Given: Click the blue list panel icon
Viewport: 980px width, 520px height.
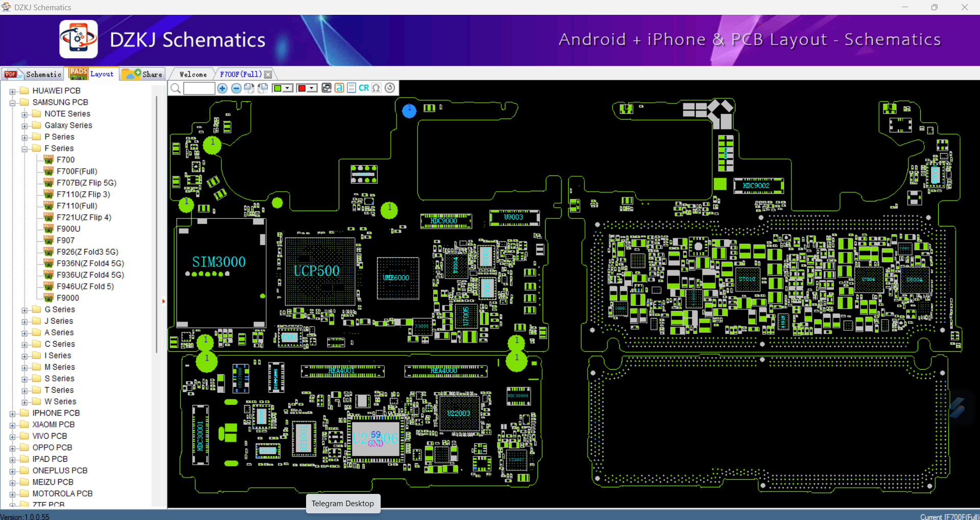Looking at the screenshot, I should click(x=352, y=88).
